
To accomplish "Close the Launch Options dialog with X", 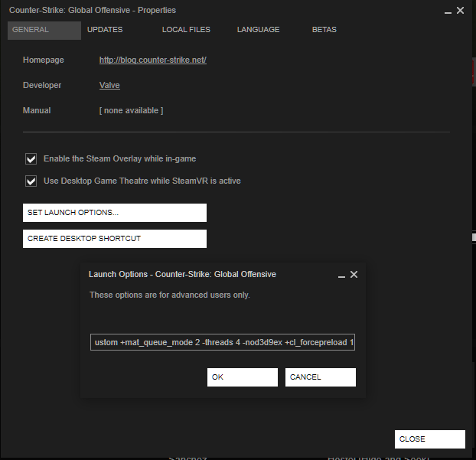I will click(x=354, y=275).
